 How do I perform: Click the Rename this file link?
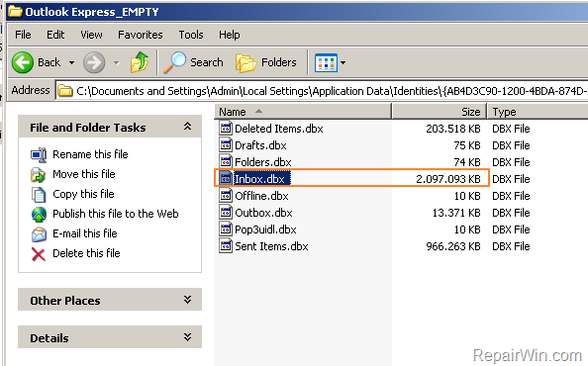click(90, 154)
